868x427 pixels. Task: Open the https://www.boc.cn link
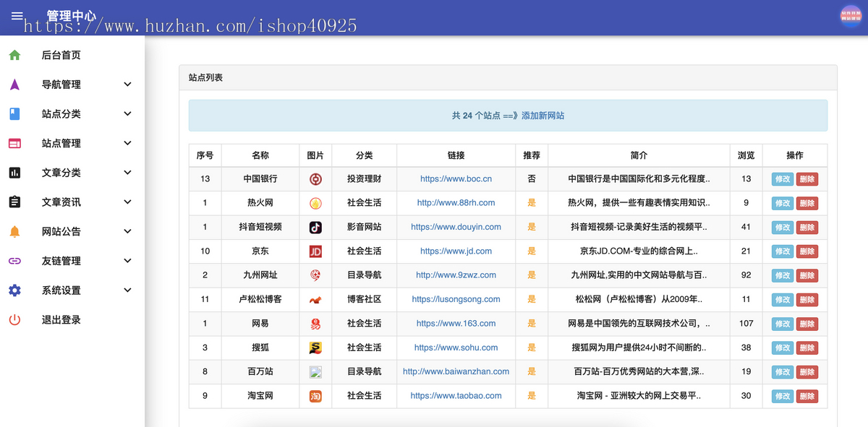pyautogui.click(x=456, y=178)
